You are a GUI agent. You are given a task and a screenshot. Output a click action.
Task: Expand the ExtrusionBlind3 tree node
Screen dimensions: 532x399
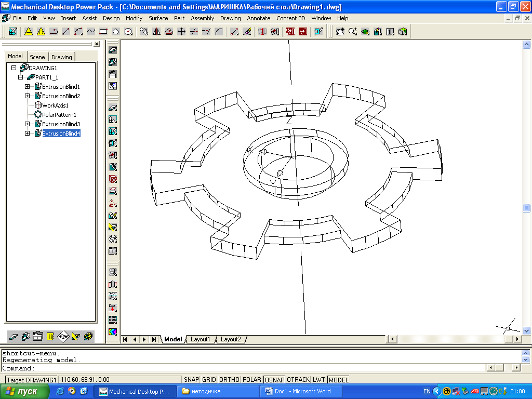coord(27,124)
